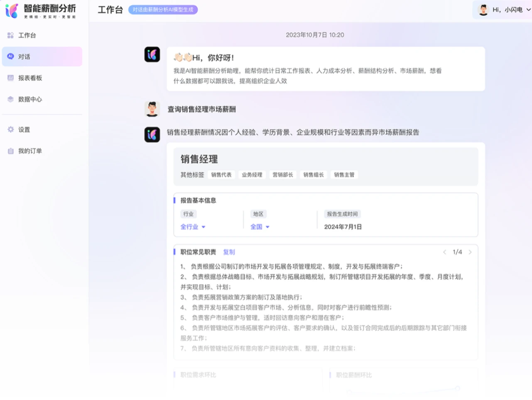Select the 销售代表 tag
This screenshot has height=400, width=532.
221,175
